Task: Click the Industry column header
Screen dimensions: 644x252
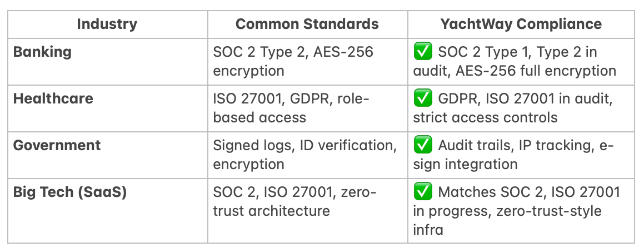Action: (x=107, y=24)
